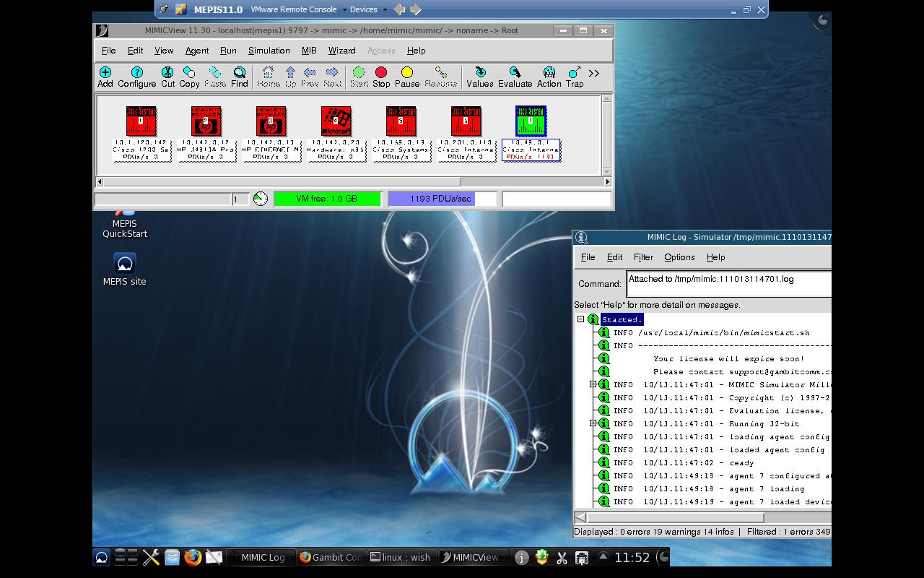The image size is (924, 578).
Task: Open the Agent menu
Action: tap(197, 51)
